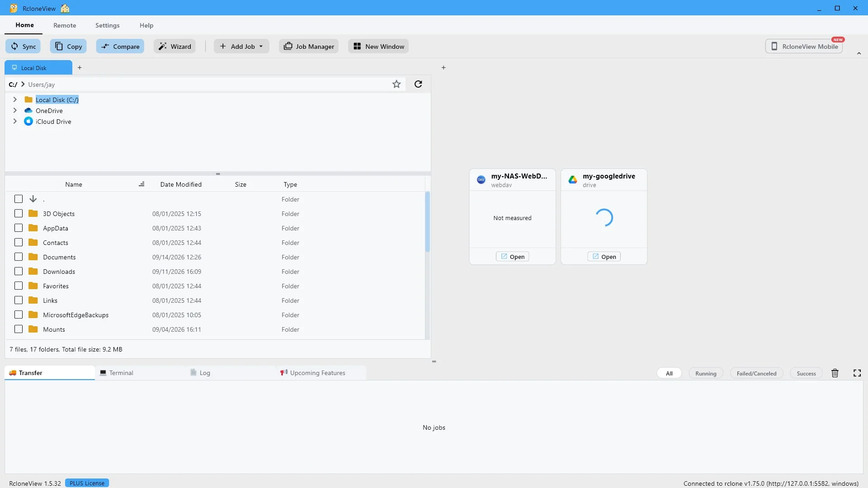
Task: Launch the Wizard
Action: pyautogui.click(x=175, y=46)
